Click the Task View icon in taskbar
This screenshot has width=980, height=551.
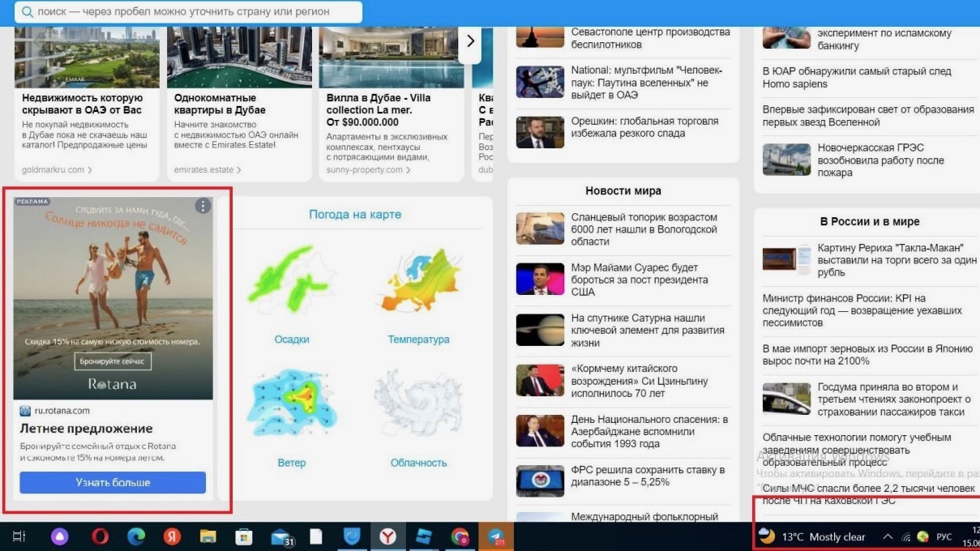point(19,536)
